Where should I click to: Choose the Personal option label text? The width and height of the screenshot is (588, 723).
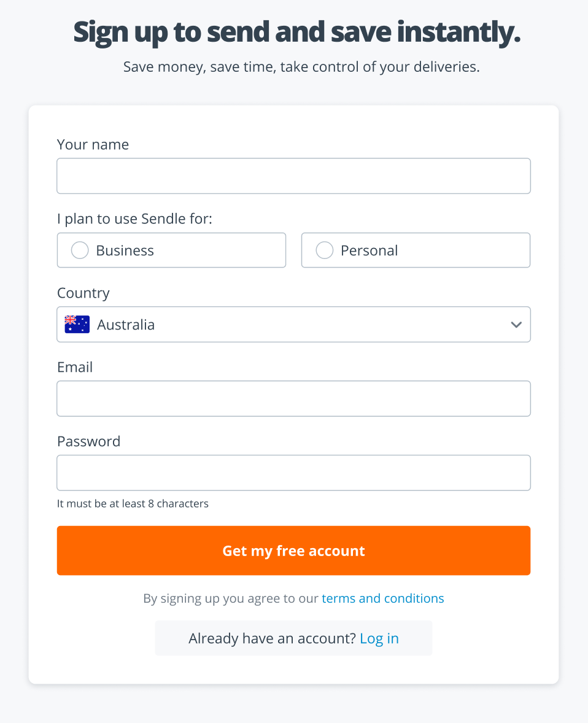pos(369,250)
